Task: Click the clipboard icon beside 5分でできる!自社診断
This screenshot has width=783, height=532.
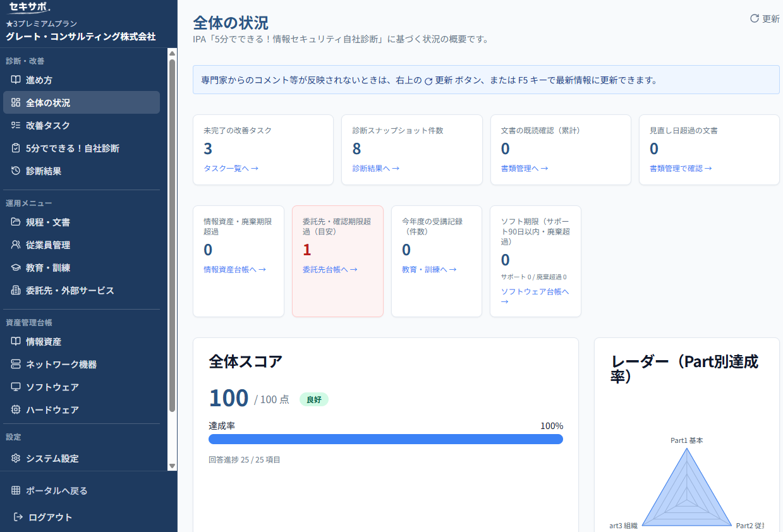Action: coord(16,148)
